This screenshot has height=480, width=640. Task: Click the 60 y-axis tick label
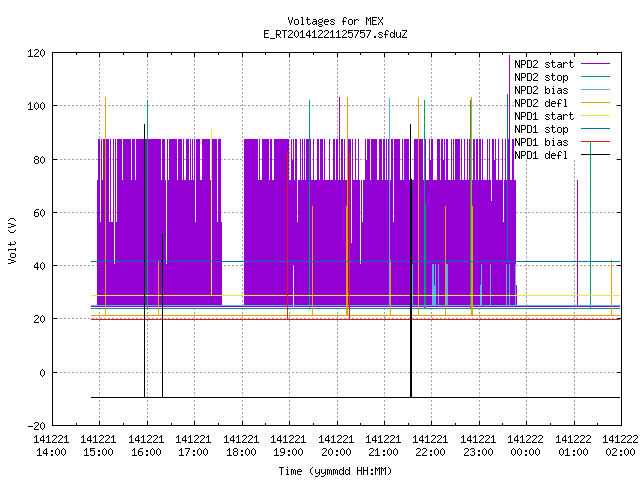[40, 213]
